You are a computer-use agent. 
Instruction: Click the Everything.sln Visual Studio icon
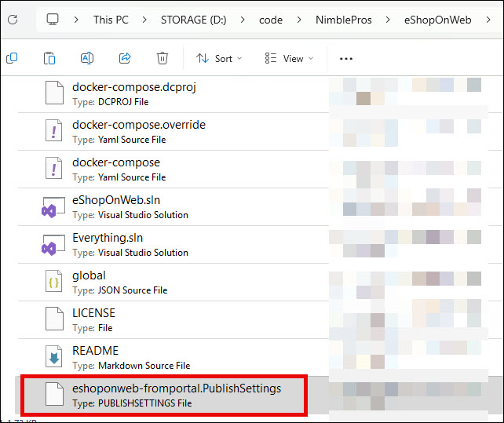click(x=53, y=245)
